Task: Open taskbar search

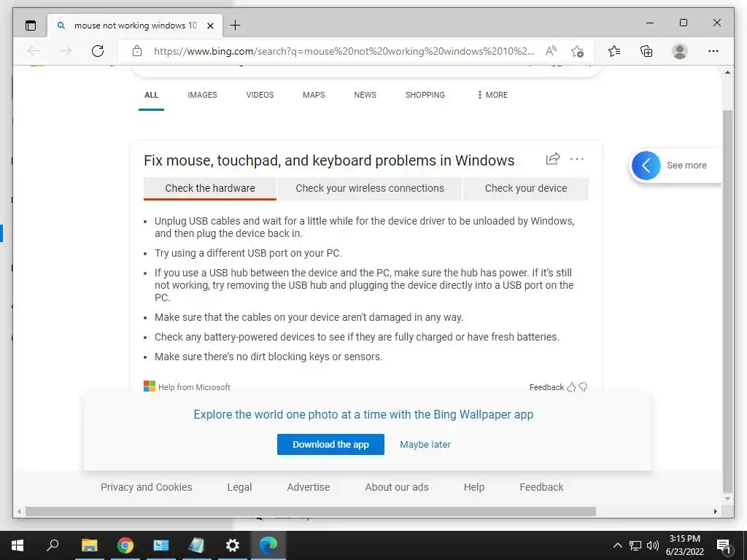Action: [53, 545]
